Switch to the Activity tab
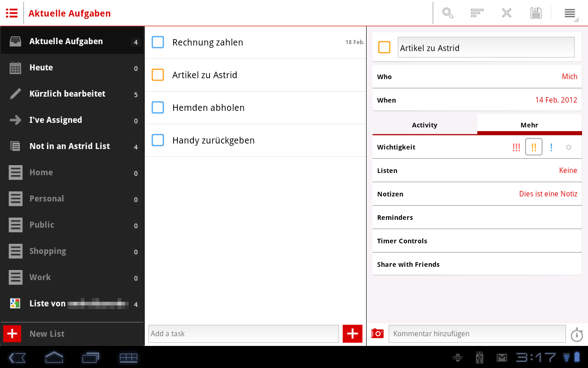Image resolution: width=588 pixels, height=368 pixels. [x=424, y=125]
